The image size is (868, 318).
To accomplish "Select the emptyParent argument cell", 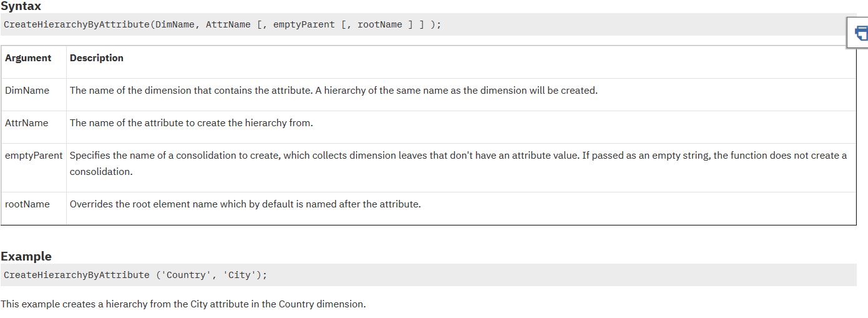I will point(34,156).
